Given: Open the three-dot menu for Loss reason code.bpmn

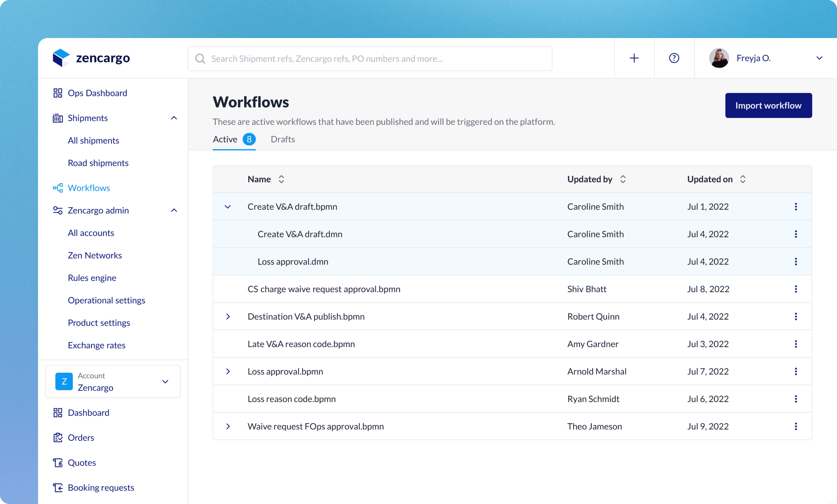Looking at the screenshot, I should [796, 399].
